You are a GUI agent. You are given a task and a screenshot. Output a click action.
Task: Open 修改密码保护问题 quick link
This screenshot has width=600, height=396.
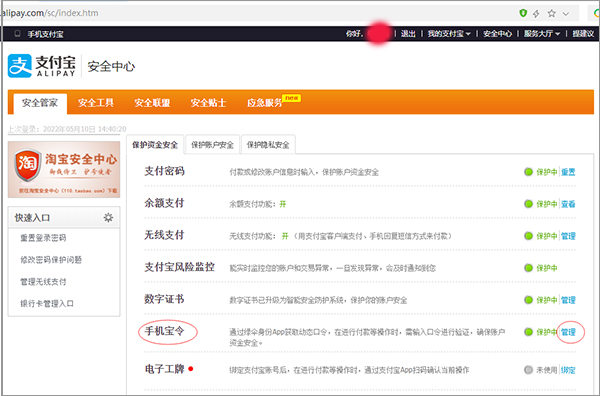pyautogui.click(x=51, y=260)
